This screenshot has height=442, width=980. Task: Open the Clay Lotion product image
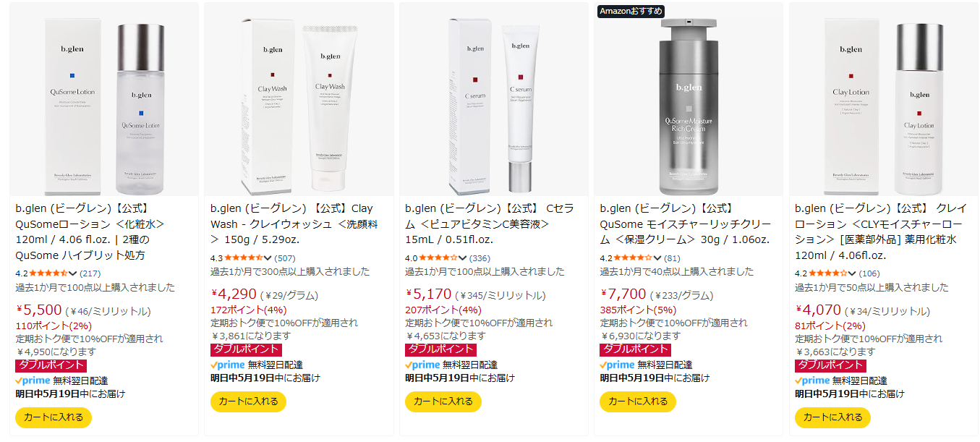883,99
